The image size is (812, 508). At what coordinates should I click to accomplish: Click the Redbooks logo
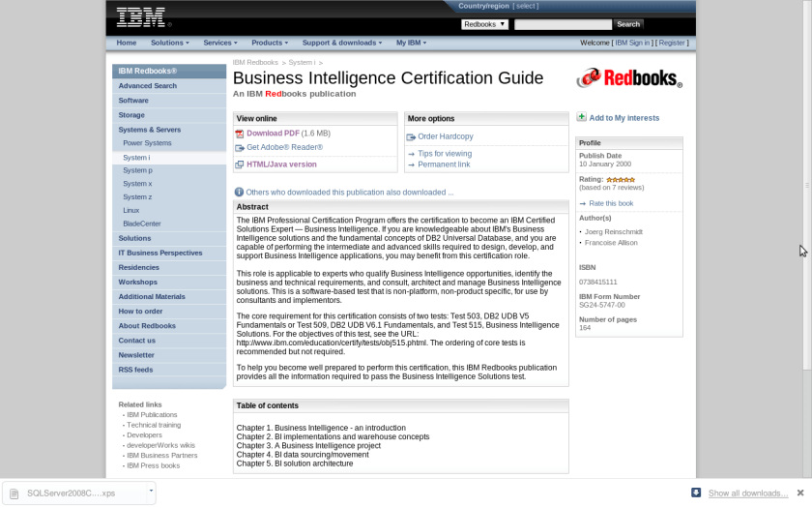tap(629, 78)
